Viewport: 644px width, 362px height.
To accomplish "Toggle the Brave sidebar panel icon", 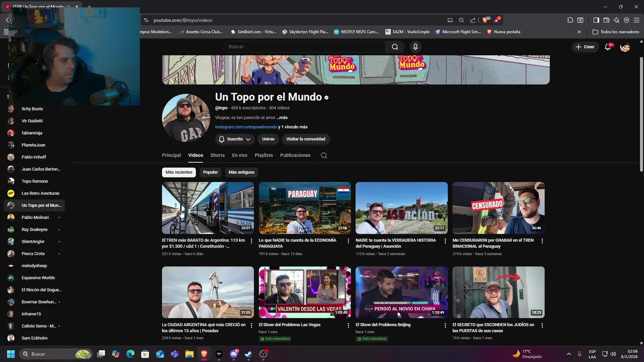I will coord(596,20).
